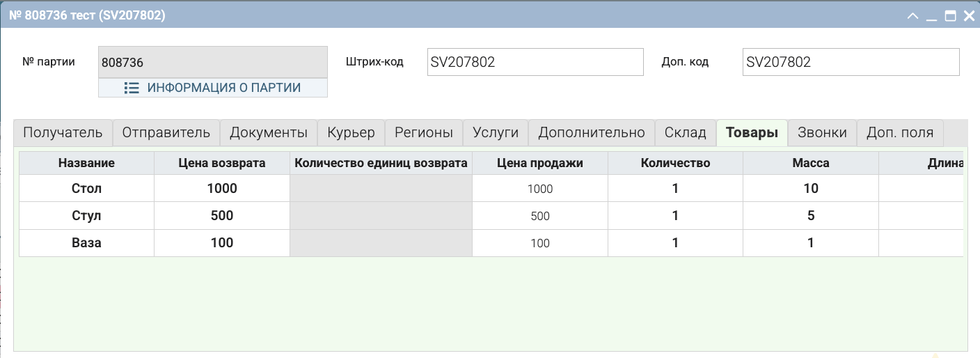Click return units cell in Стол row
980x358 pixels.
point(381,188)
